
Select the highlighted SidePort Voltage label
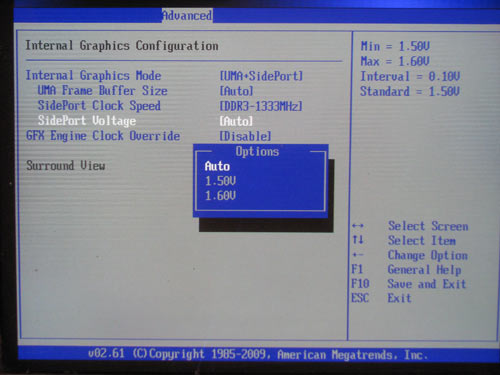[87, 121]
